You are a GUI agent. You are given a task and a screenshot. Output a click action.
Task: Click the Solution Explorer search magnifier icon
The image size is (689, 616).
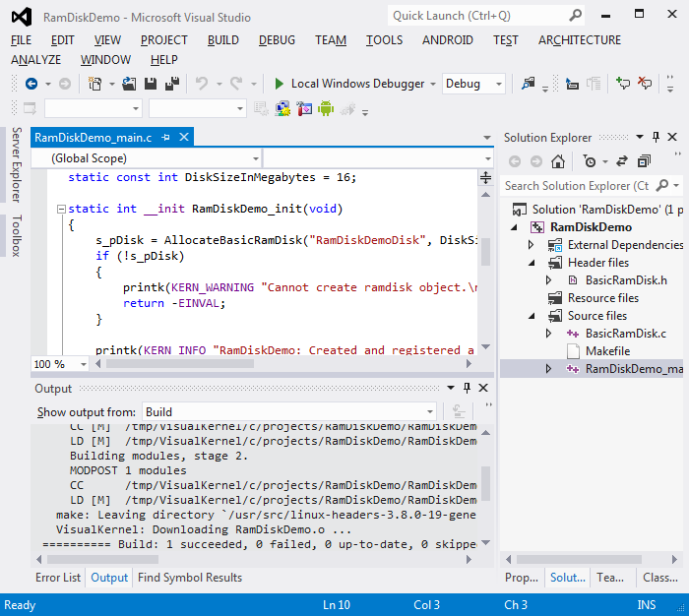pos(661,186)
